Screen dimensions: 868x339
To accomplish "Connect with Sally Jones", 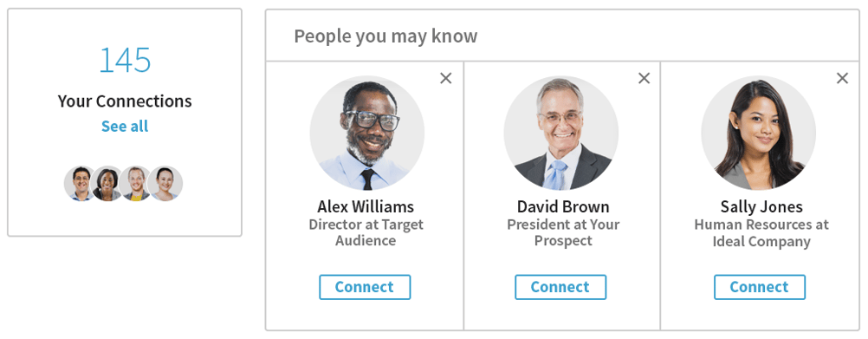I will (759, 287).
